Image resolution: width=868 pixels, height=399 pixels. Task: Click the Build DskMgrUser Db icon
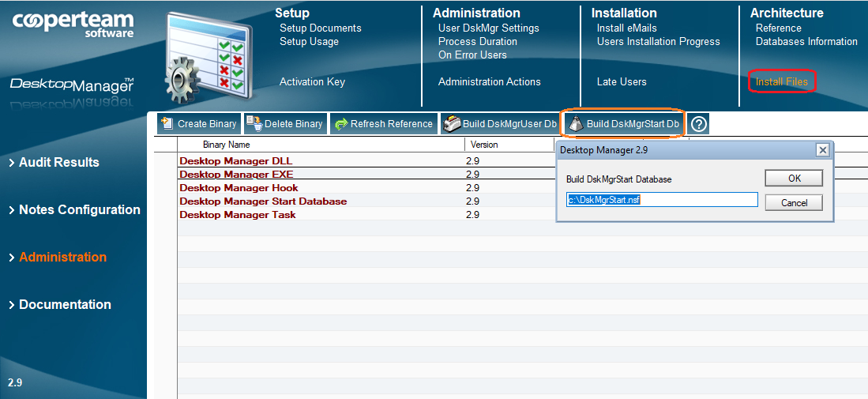[453, 124]
